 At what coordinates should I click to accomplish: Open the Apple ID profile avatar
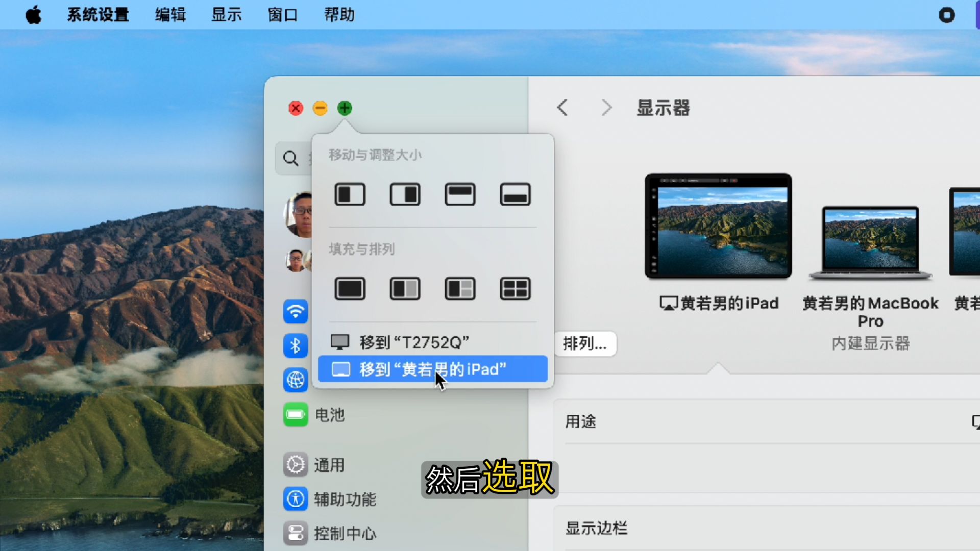click(x=298, y=215)
